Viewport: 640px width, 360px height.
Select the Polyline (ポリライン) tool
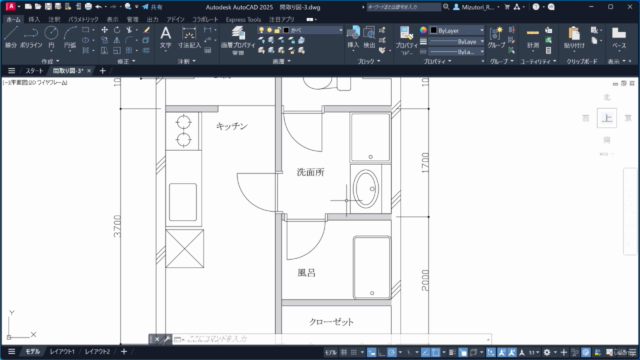[31, 37]
